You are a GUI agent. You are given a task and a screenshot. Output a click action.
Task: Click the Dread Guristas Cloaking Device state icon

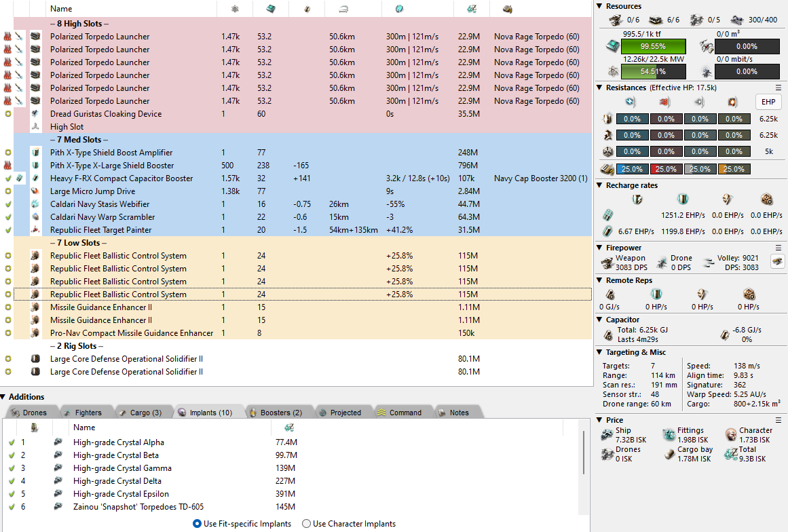7,114
